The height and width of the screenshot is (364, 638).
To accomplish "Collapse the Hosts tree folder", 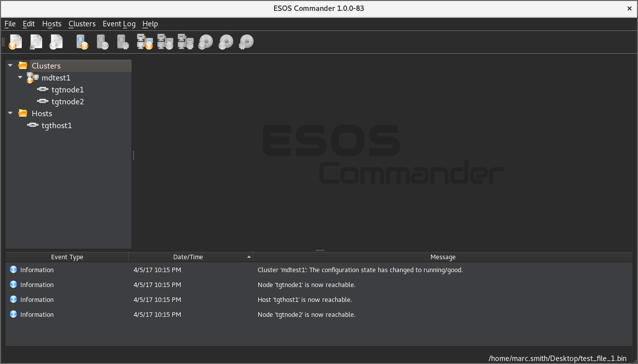I will (10, 113).
